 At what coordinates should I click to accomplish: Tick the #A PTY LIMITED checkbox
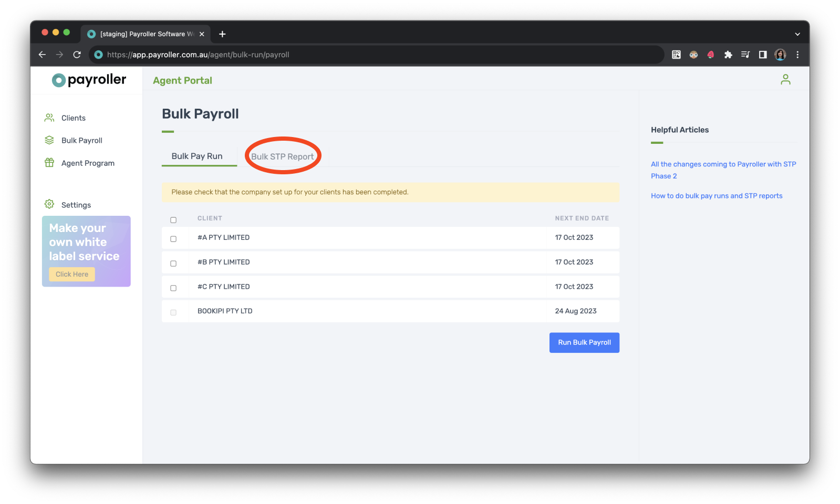173,239
